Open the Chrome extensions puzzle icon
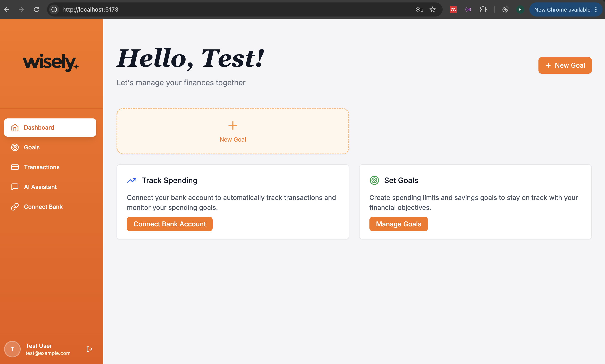The width and height of the screenshot is (605, 364). pyautogui.click(x=483, y=9)
